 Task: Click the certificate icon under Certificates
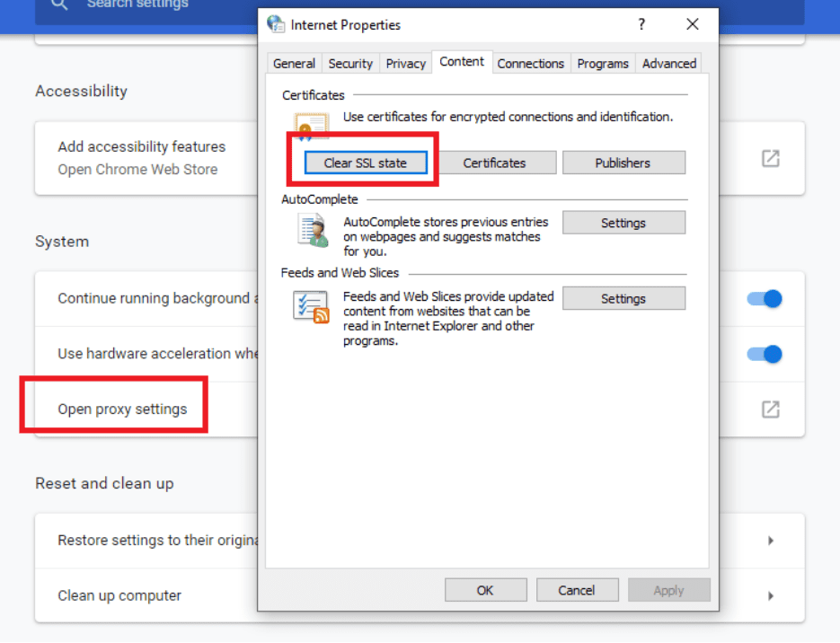point(311,127)
